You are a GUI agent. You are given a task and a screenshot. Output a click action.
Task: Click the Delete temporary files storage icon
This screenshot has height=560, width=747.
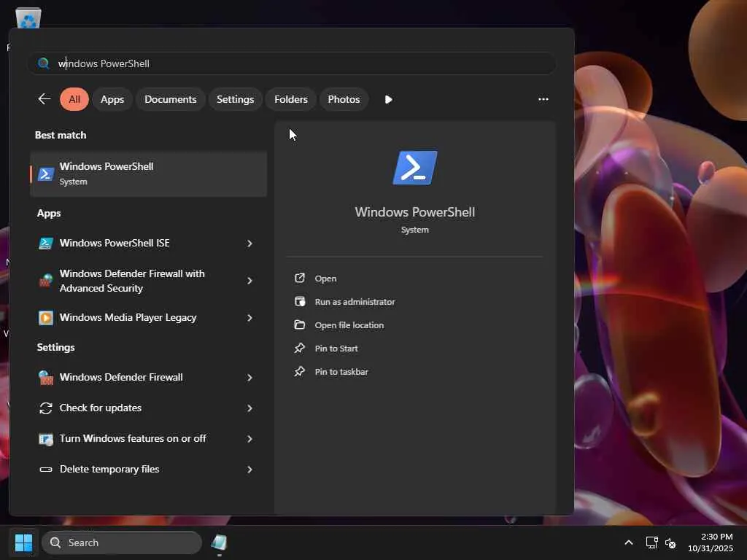[x=46, y=469]
